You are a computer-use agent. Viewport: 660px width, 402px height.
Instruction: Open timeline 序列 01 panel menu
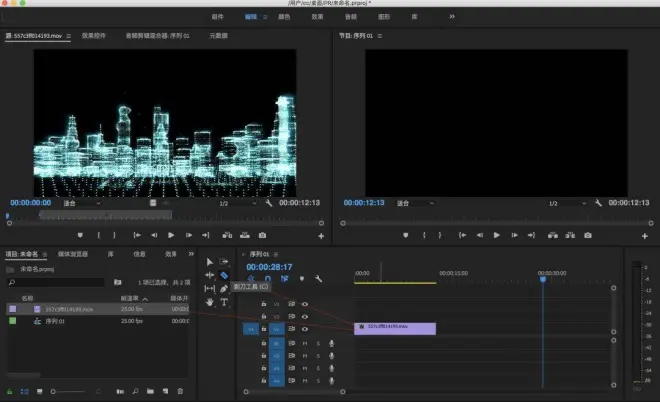[276, 254]
